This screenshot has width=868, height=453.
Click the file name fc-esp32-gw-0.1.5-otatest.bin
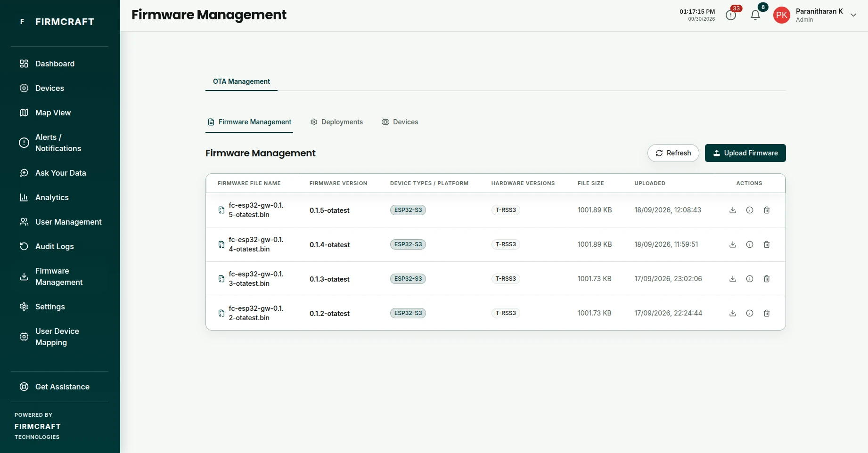click(256, 210)
